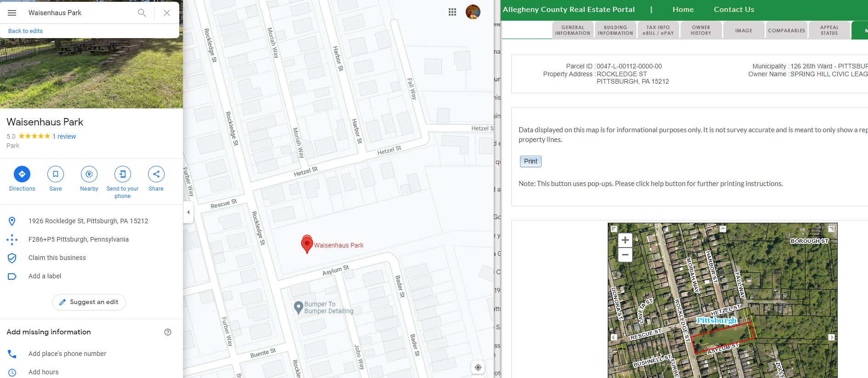Open the Google account avatar
Screen dimensions: 868x378
pyautogui.click(x=473, y=12)
